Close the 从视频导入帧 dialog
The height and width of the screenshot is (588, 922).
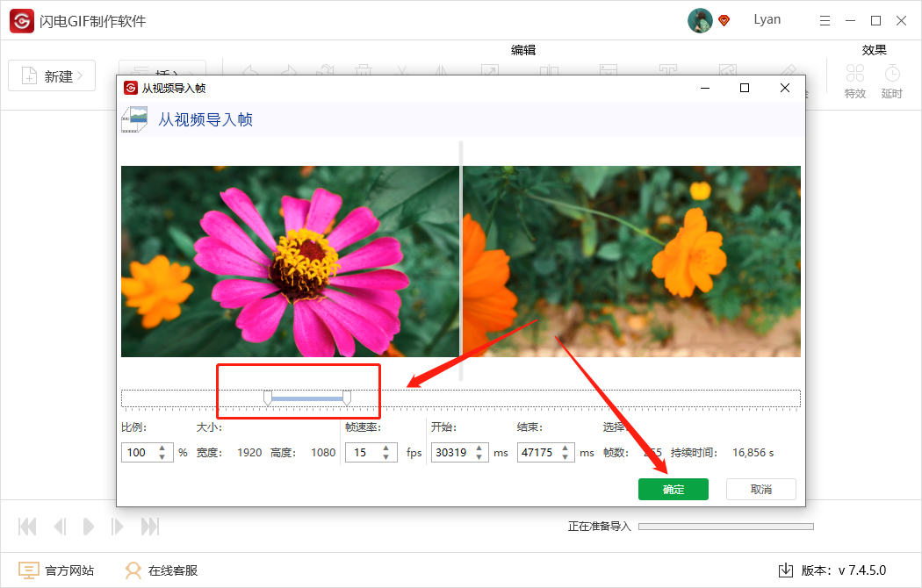click(785, 88)
